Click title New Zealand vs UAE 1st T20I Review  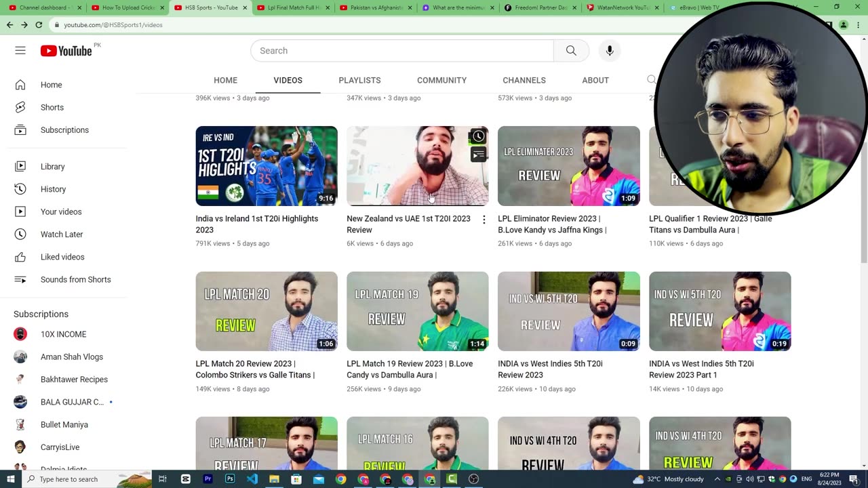point(408,224)
